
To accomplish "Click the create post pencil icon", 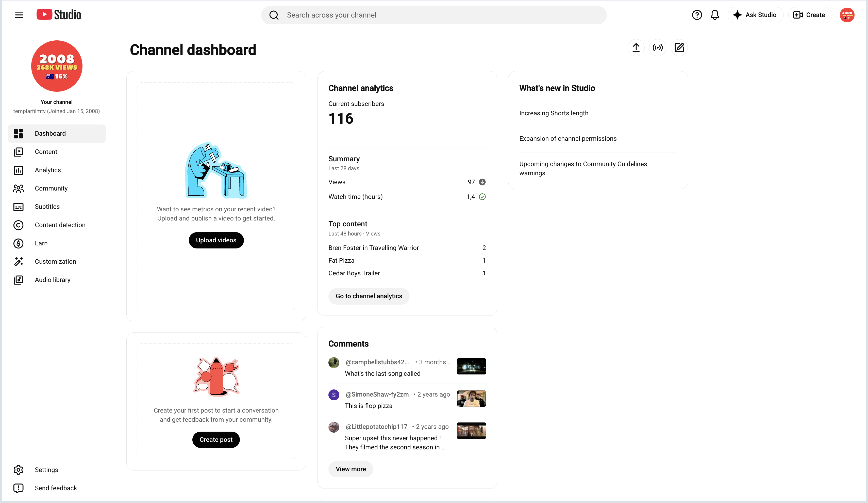I will (679, 48).
